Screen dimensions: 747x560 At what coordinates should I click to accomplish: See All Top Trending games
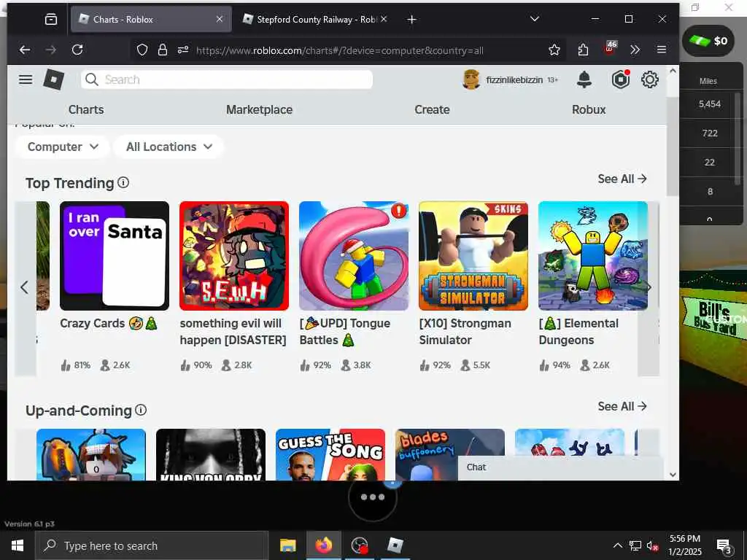click(622, 179)
